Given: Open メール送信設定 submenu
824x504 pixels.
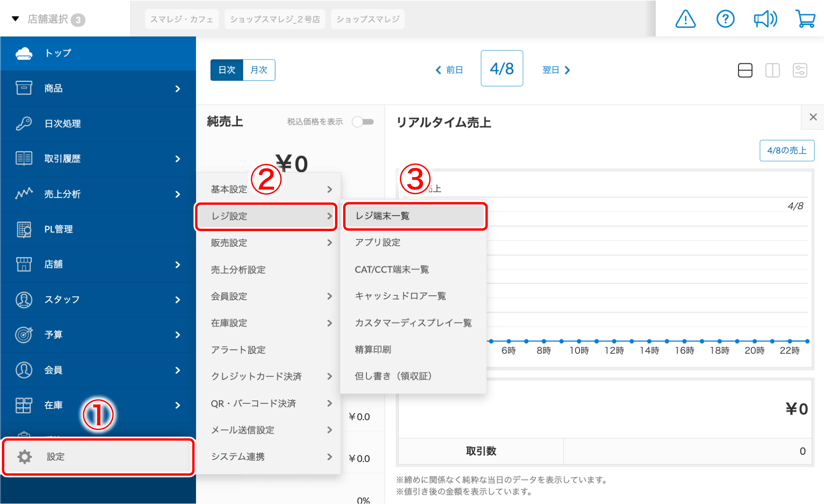Looking at the screenshot, I should coord(268,430).
